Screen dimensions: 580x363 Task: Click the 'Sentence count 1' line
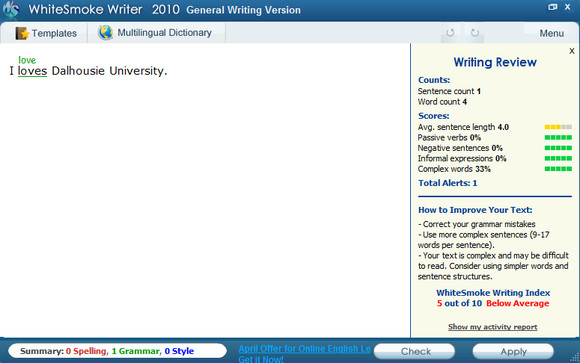pyautogui.click(x=449, y=91)
